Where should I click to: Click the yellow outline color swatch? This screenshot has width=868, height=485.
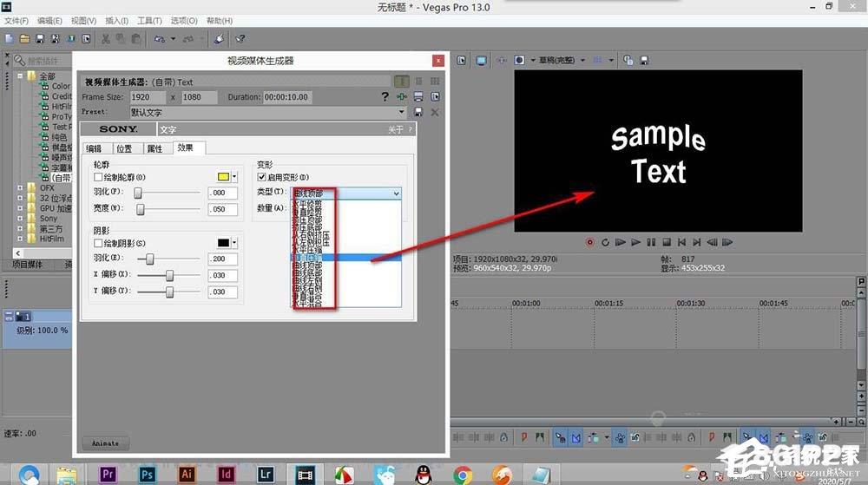(224, 177)
